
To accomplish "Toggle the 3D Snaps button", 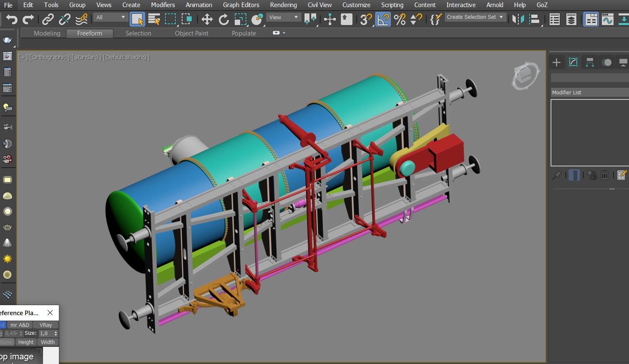I will (366, 19).
